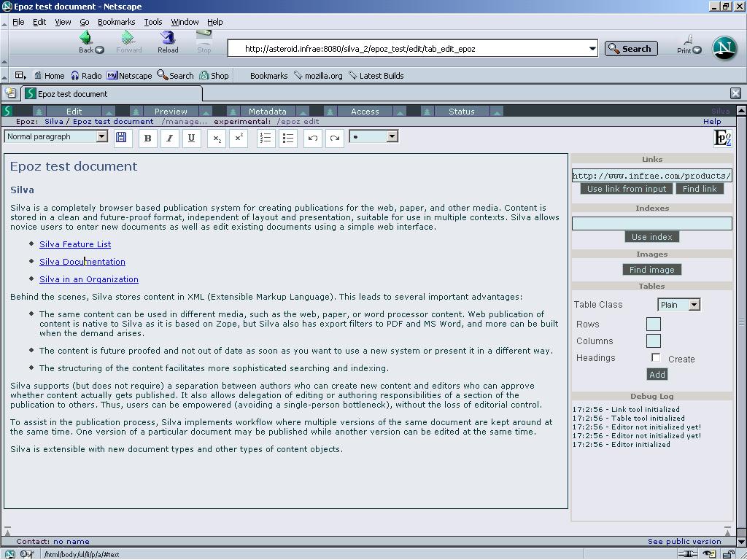Screen dimensions: 747x560
Task: Open the Normal paragraph style dropdown
Action: point(101,136)
